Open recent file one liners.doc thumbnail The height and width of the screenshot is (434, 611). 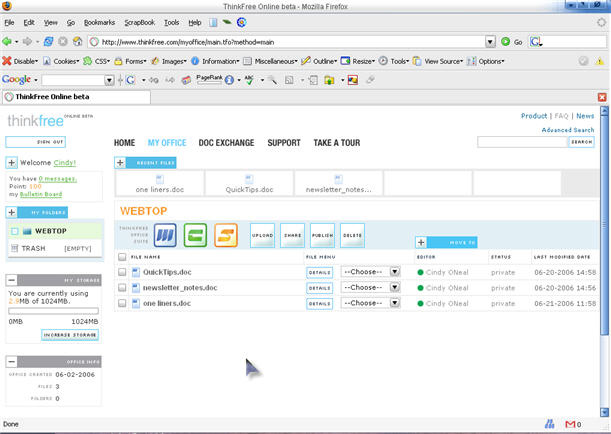(160, 183)
